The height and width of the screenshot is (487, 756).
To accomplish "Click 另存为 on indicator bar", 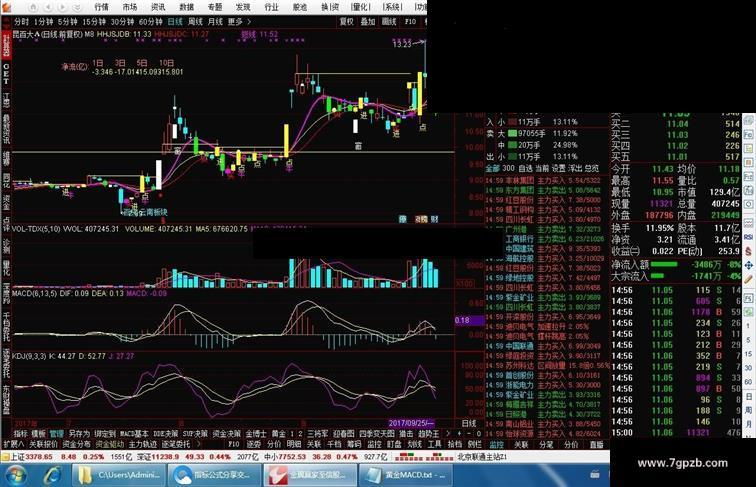I will click(x=79, y=434).
